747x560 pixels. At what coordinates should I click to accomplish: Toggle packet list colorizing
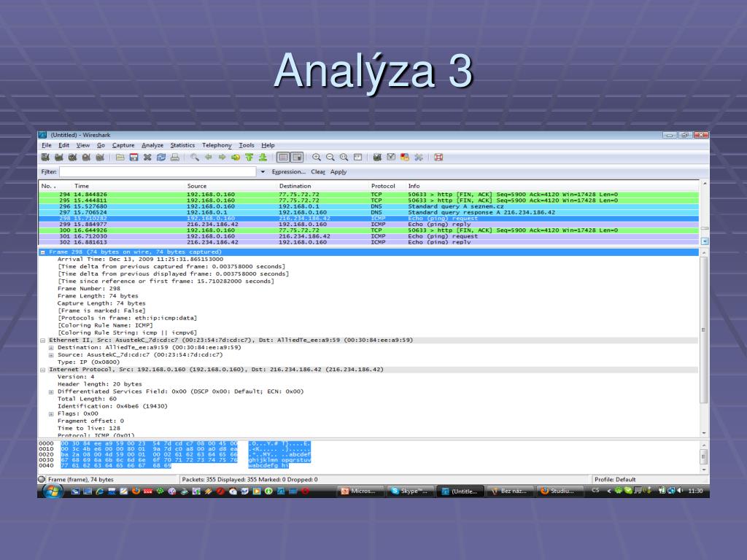pos(283,157)
